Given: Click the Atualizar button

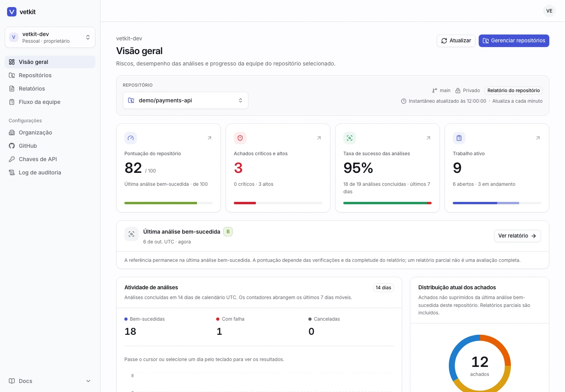Looking at the screenshot, I should coord(456,41).
